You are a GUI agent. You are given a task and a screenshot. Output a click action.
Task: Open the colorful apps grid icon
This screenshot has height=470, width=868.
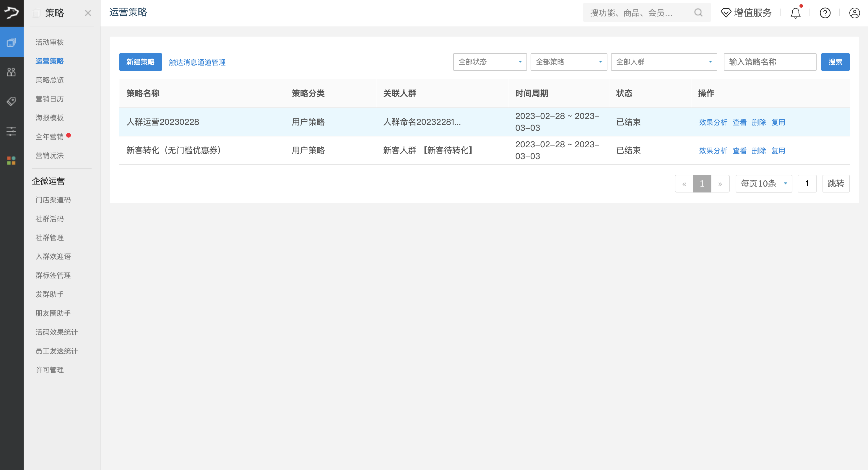(x=12, y=161)
